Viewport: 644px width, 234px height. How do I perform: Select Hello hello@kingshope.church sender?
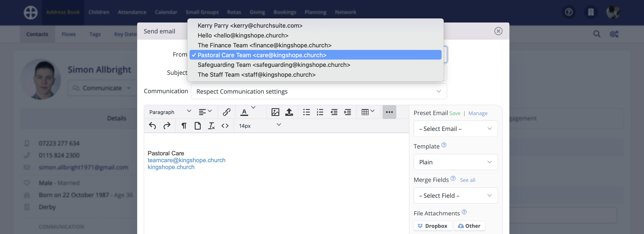[x=315, y=35]
